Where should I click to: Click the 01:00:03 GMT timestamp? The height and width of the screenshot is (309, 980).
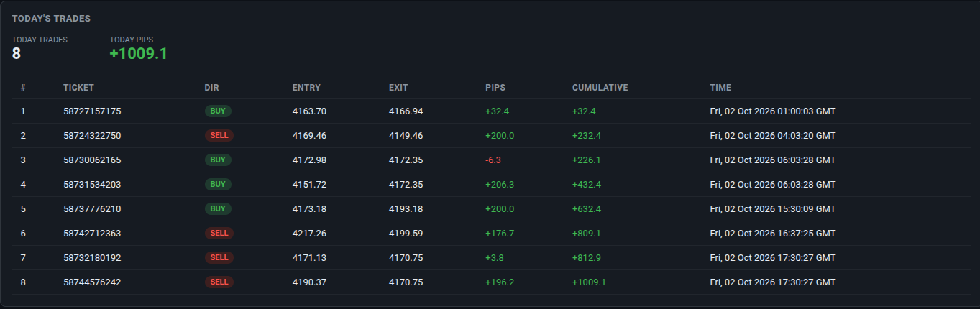773,111
